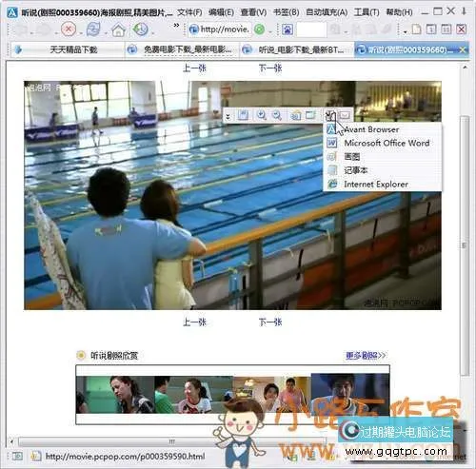Click the red Stop loading button

[69, 29]
